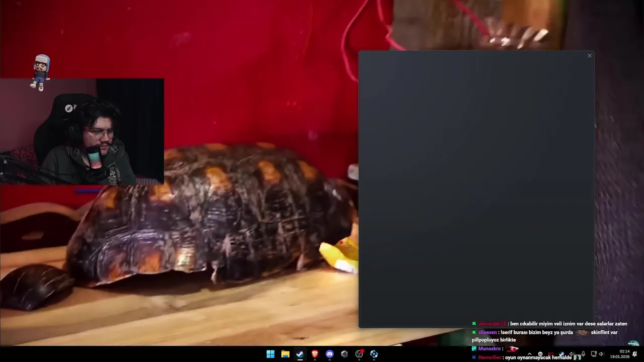The height and width of the screenshot is (362, 644).
Task: Open the Windows Start menu
Action: coord(270,354)
